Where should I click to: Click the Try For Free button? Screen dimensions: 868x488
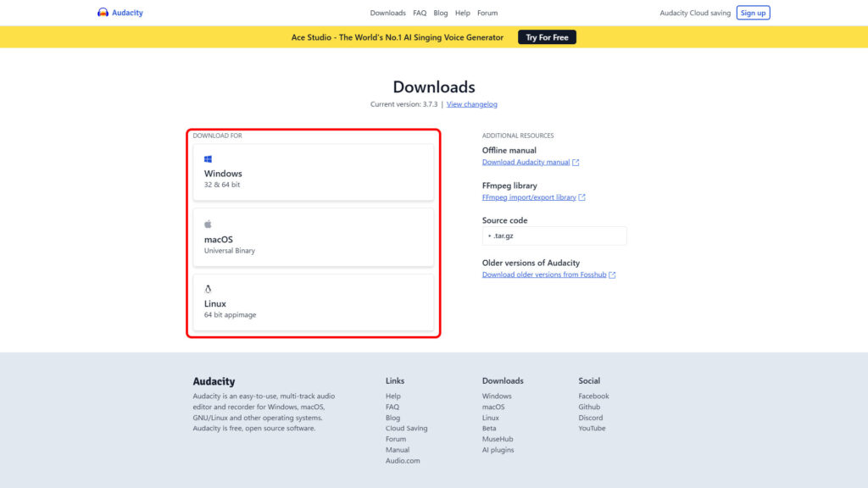pos(547,37)
